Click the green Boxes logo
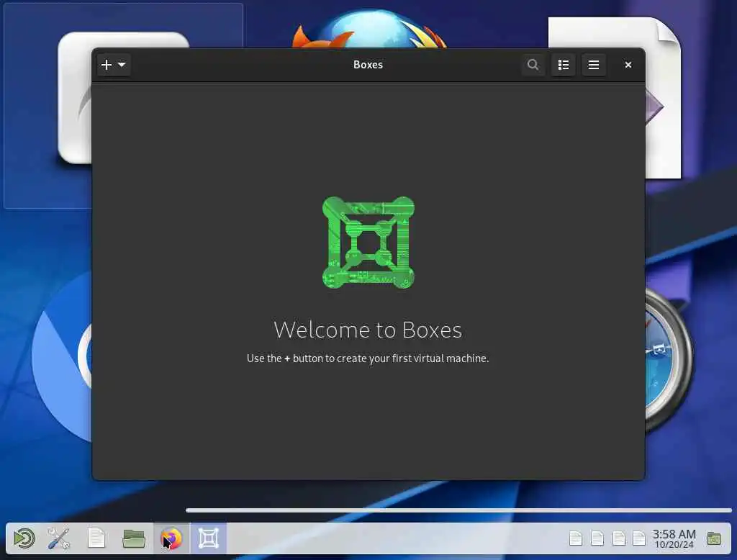 [368, 243]
